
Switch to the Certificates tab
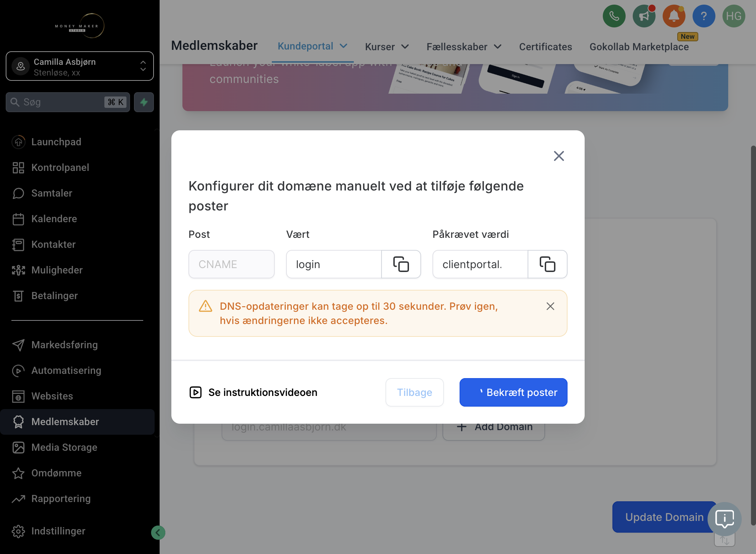click(x=545, y=47)
